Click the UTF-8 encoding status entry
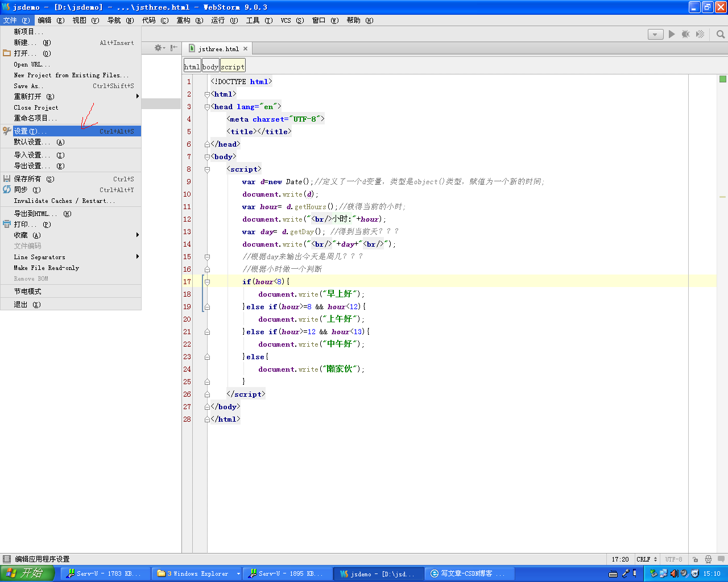The width and height of the screenshot is (728, 582). (x=673, y=559)
